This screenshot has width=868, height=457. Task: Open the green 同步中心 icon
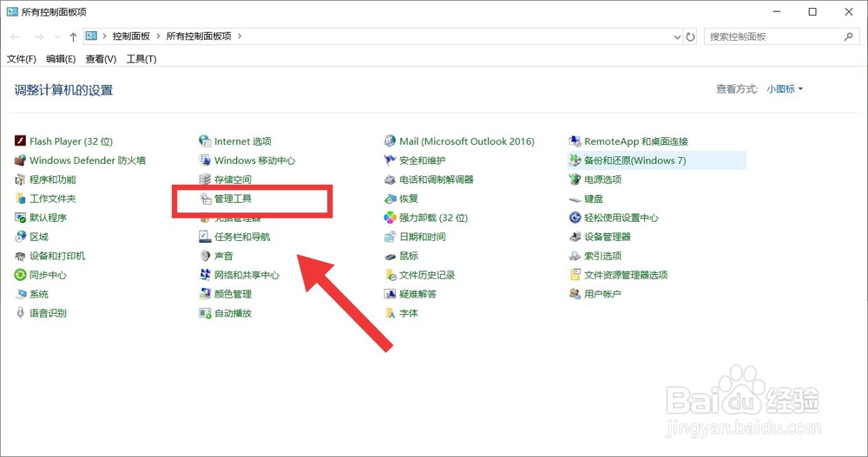[x=21, y=275]
